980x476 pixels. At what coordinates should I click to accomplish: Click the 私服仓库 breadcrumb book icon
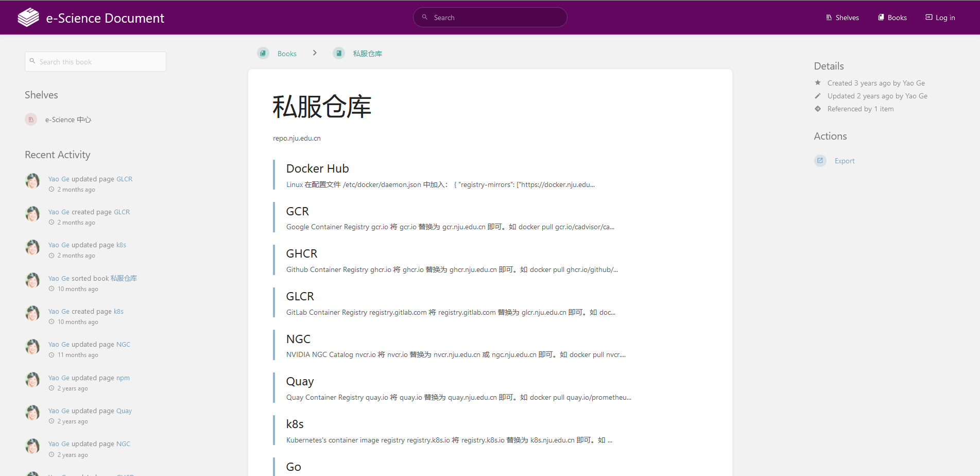point(338,53)
